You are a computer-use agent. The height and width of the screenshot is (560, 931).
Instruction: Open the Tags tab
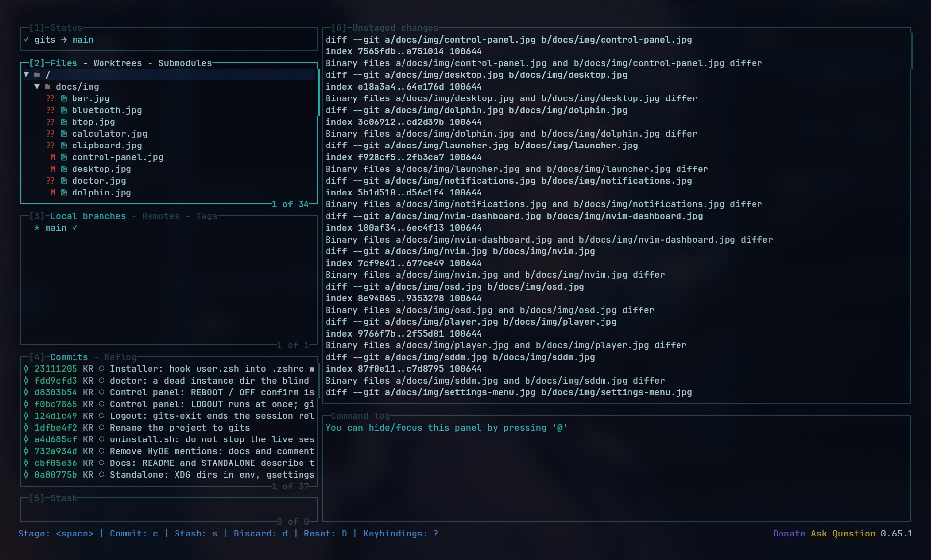206,216
